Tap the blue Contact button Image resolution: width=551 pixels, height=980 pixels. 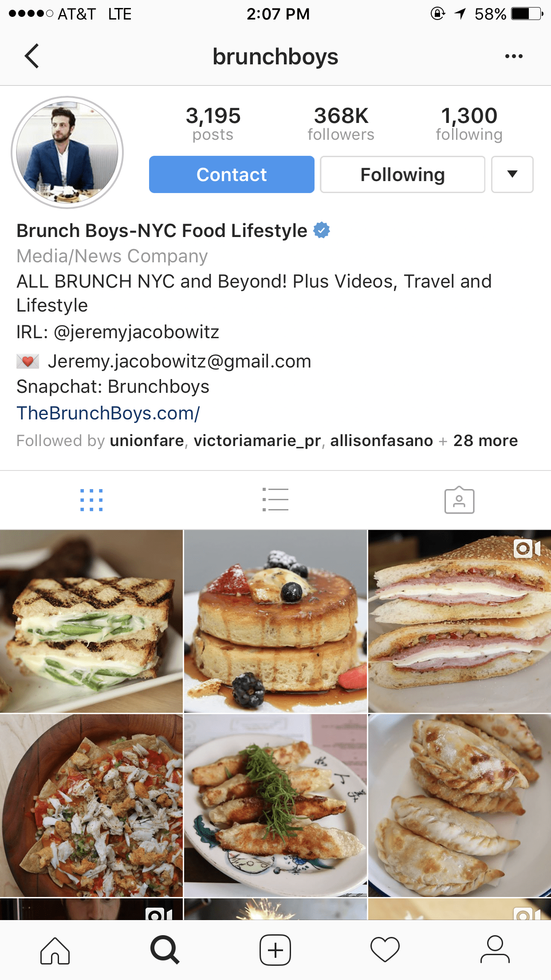[x=232, y=174]
